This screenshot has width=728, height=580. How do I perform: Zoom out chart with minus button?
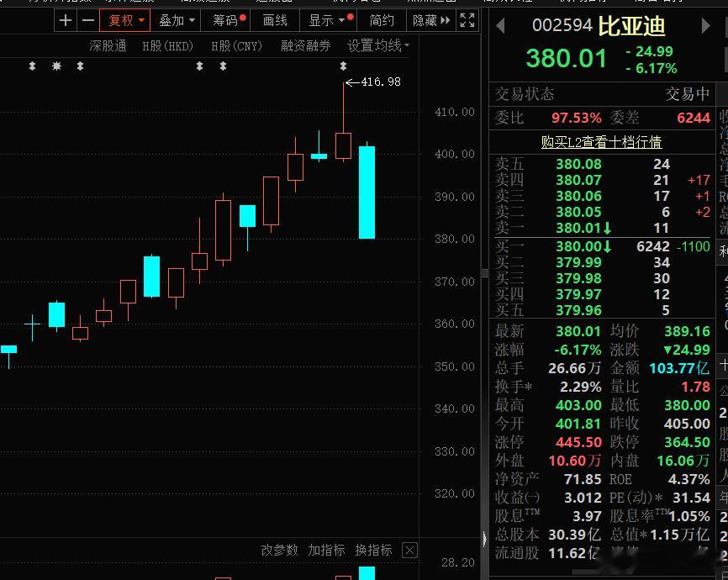pyautogui.click(x=87, y=20)
